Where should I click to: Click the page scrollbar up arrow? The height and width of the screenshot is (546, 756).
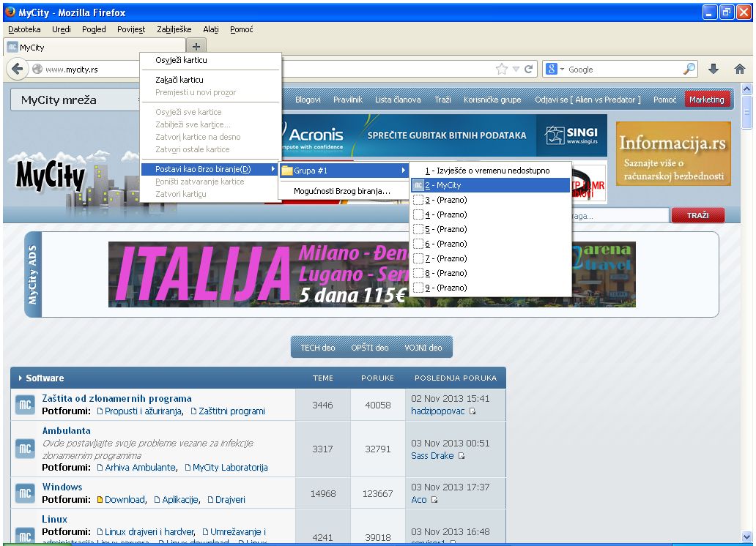[746, 89]
